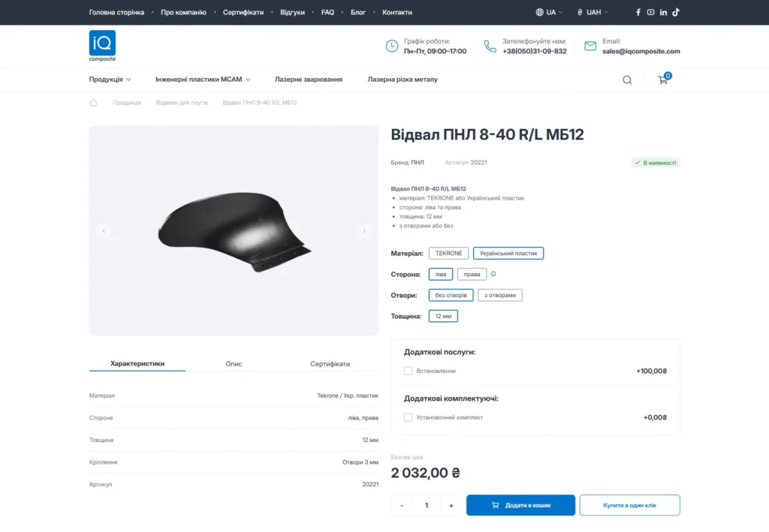Click the Бренд: ПНЛ label
769x532 pixels.
408,163
